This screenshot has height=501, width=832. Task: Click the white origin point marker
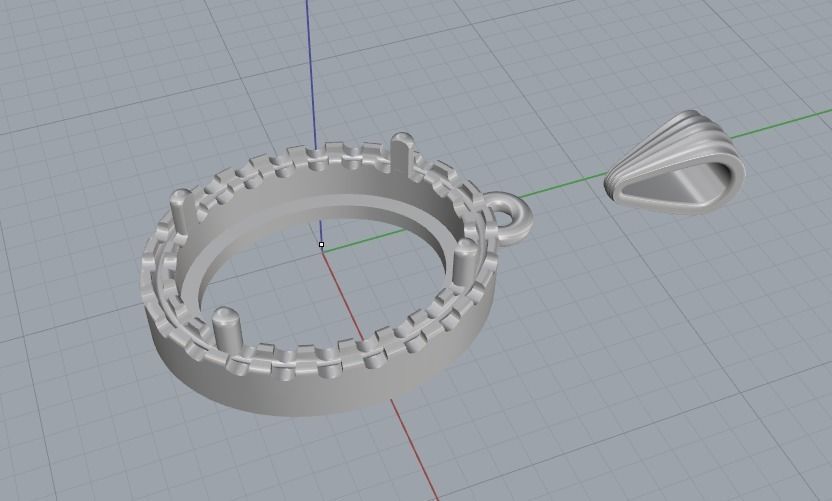point(322,245)
